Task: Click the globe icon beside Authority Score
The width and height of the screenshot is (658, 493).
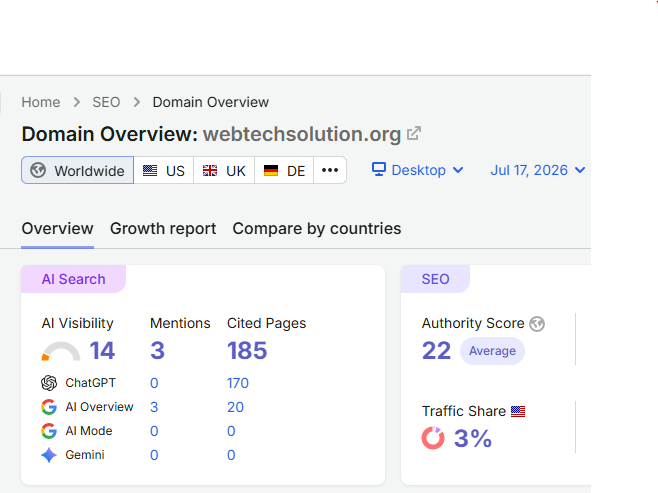Action: [537, 324]
